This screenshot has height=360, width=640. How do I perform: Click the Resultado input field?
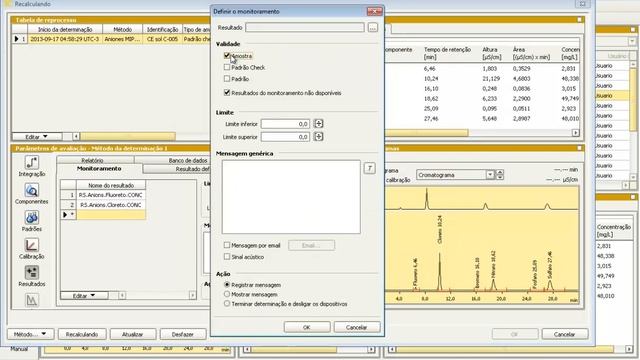(305, 28)
